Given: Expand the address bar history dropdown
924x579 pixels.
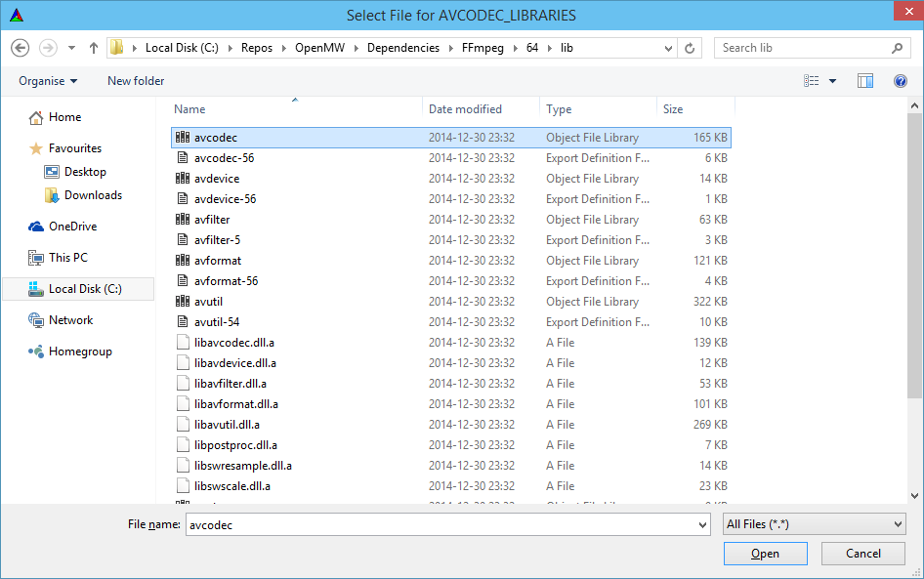Looking at the screenshot, I should 667,47.
